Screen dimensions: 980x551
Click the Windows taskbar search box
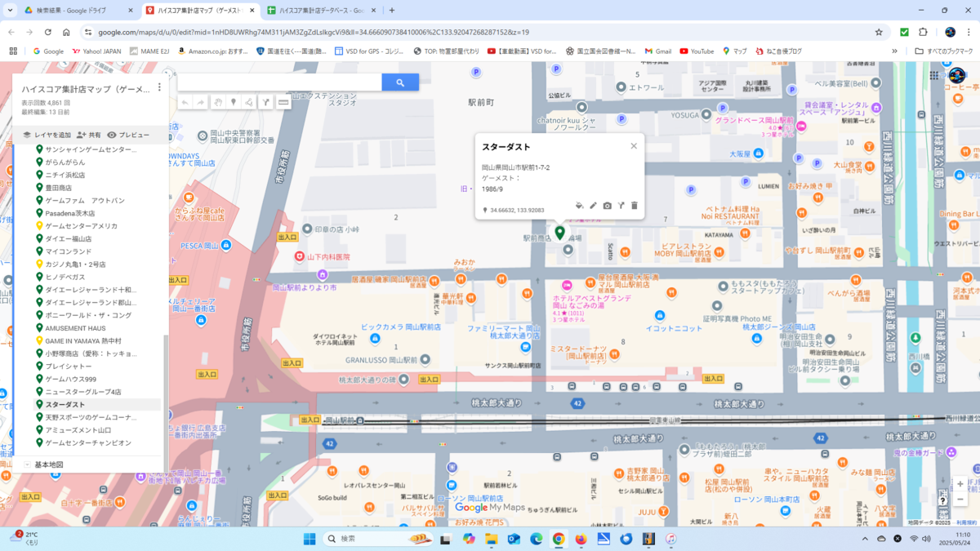[x=380, y=539]
